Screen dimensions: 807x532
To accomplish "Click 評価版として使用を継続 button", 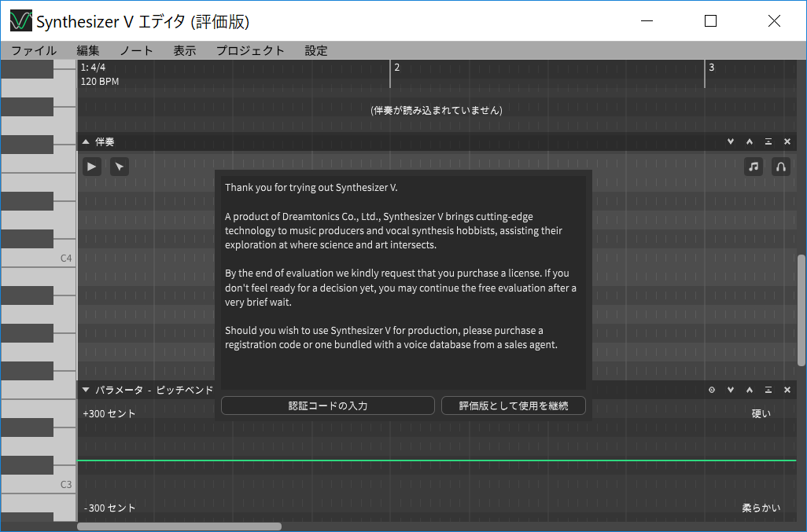I will point(514,405).
